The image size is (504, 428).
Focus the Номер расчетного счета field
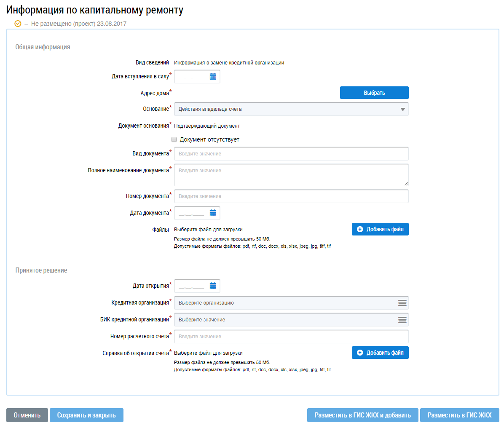coord(291,337)
